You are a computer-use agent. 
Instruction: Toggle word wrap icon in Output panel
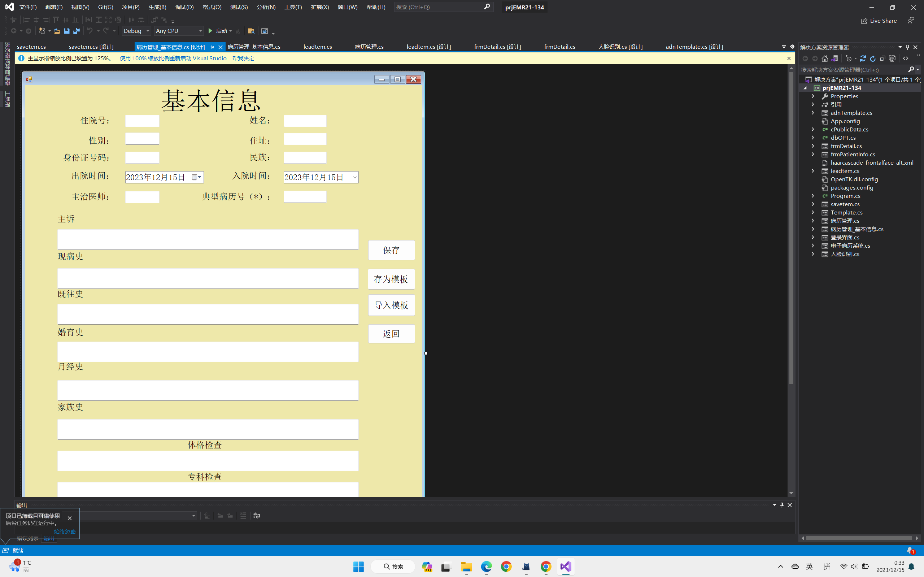(257, 516)
